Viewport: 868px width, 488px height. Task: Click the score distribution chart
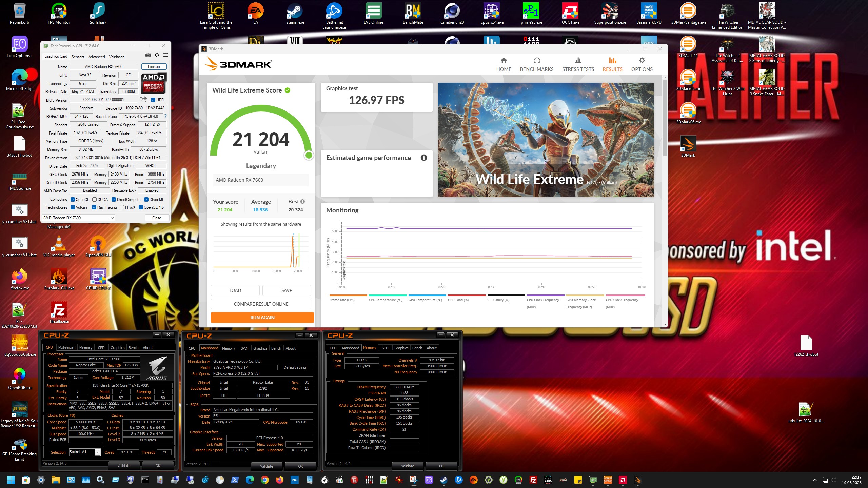tap(261, 252)
